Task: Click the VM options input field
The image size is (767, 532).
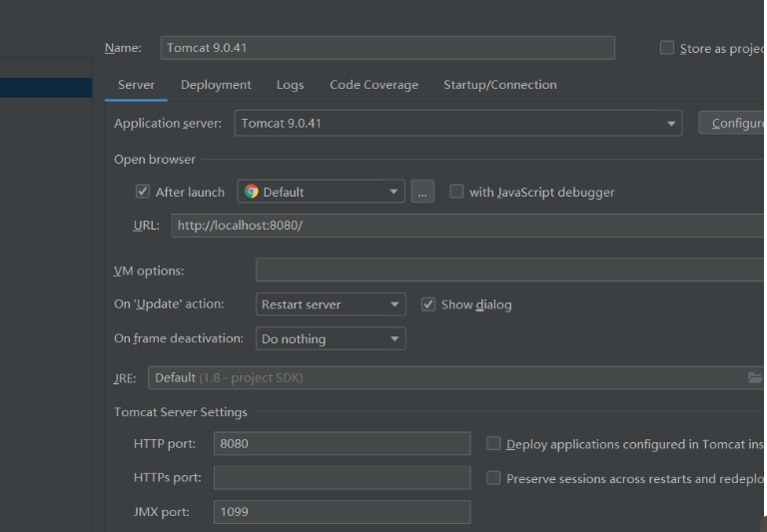Action: [x=510, y=269]
